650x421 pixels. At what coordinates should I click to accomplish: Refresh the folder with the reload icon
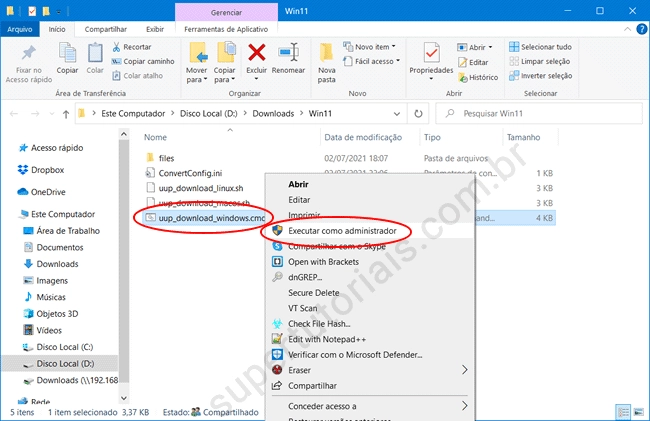point(418,114)
